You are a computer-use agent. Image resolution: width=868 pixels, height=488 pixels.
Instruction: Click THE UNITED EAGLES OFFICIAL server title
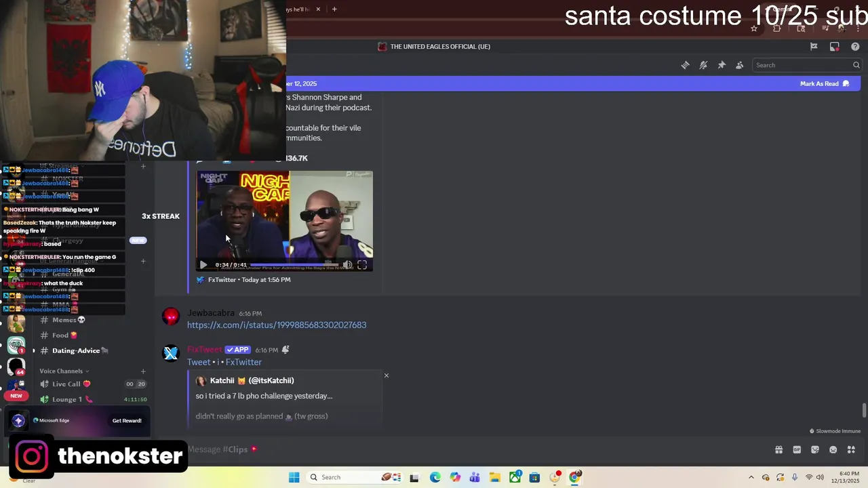click(x=440, y=46)
